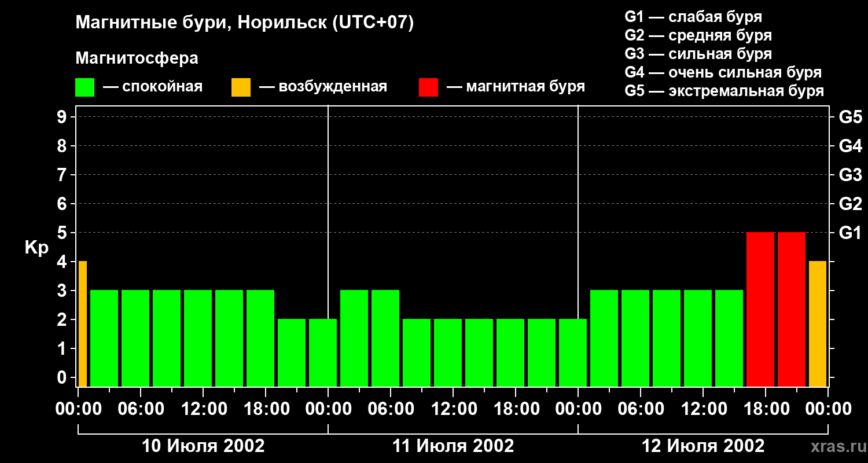
Task: Click the narrow orange Kp 4 bar starting 10 Июля
Action: coord(83,324)
